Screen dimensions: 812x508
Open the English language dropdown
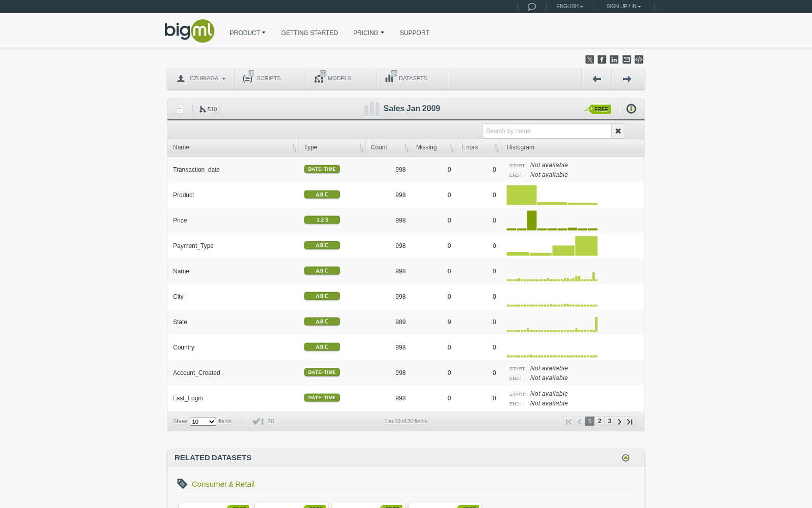[x=569, y=7]
